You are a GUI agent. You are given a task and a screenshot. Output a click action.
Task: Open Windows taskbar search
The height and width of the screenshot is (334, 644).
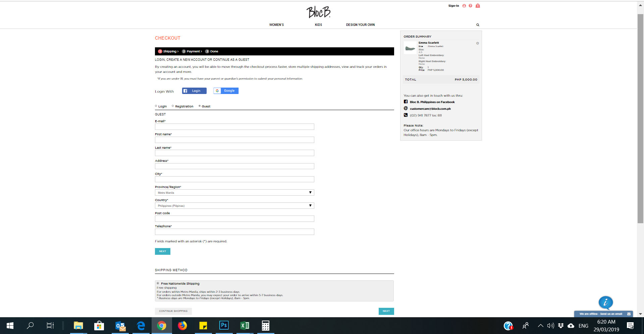coord(30,326)
